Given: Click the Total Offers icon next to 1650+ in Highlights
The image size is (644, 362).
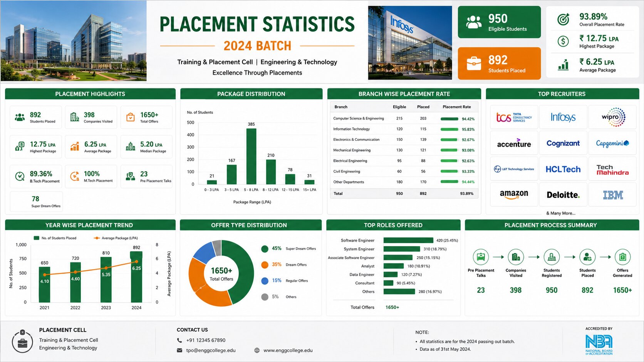Looking at the screenshot, I should tap(131, 117).
